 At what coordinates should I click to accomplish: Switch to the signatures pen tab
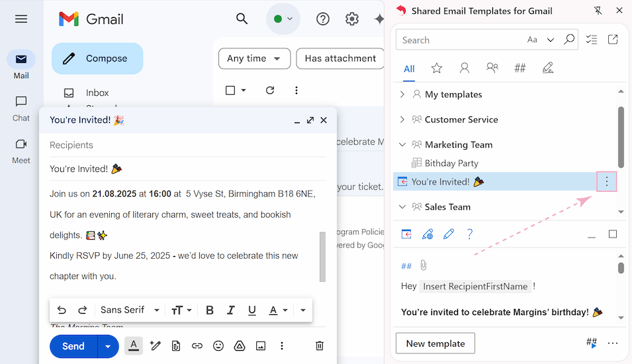click(x=548, y=68)
